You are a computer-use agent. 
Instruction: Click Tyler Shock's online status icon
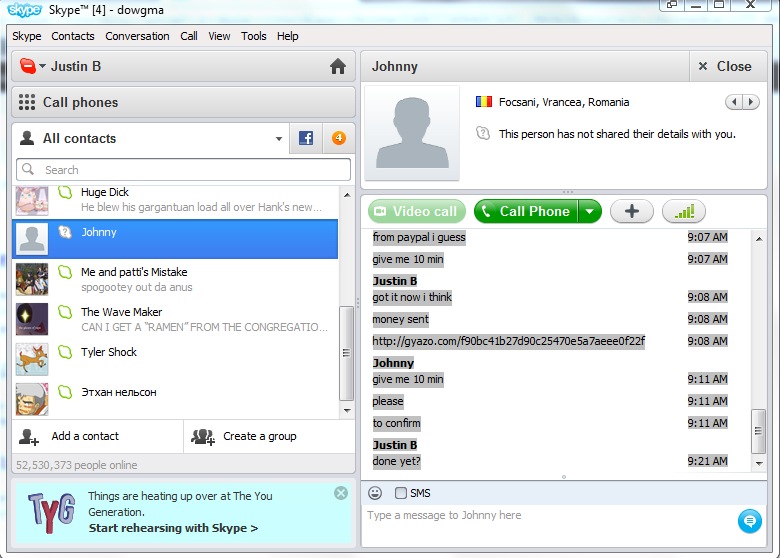pos(65,352)
